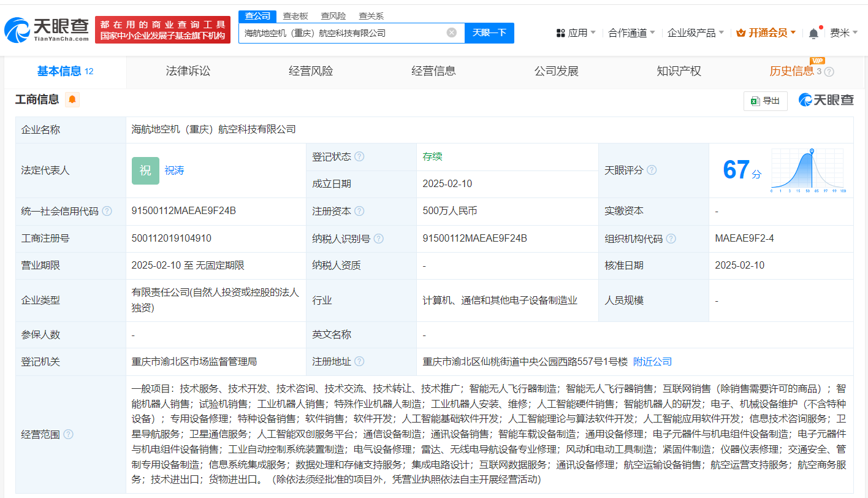Click the 重庆市渝北区市场监督管理局 registration authority
Image resolution: width=868 pixels, height=498 pixels.
(194, 362)
